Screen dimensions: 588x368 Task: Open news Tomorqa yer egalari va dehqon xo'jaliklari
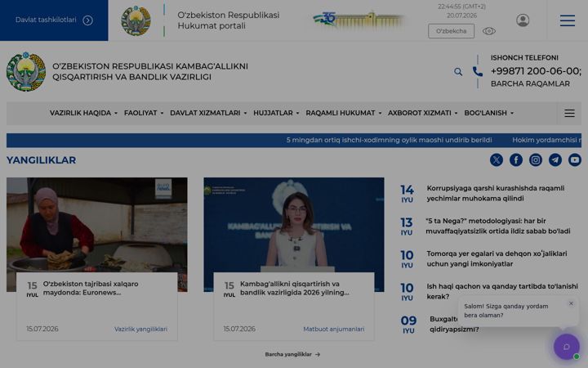(497, 258)
